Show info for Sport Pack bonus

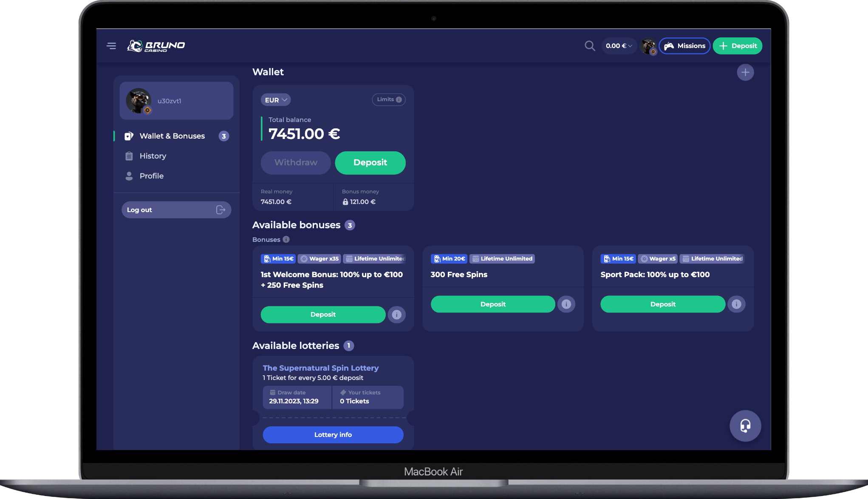736,304
